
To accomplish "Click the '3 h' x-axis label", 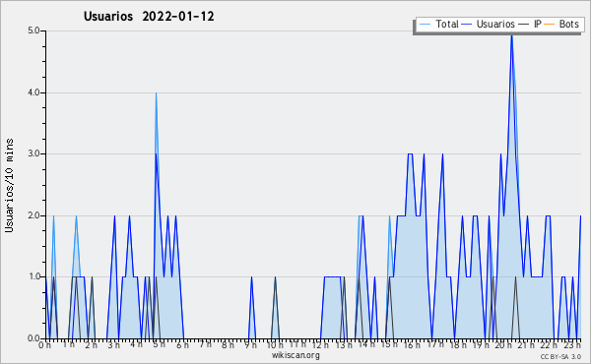I will click(x=114, y=344).
